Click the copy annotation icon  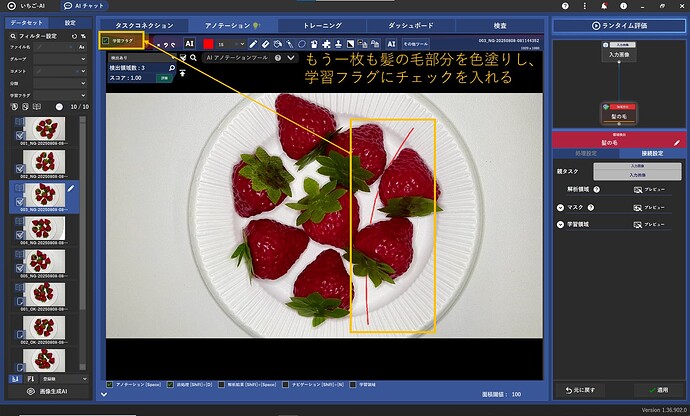tap(363, 44)
